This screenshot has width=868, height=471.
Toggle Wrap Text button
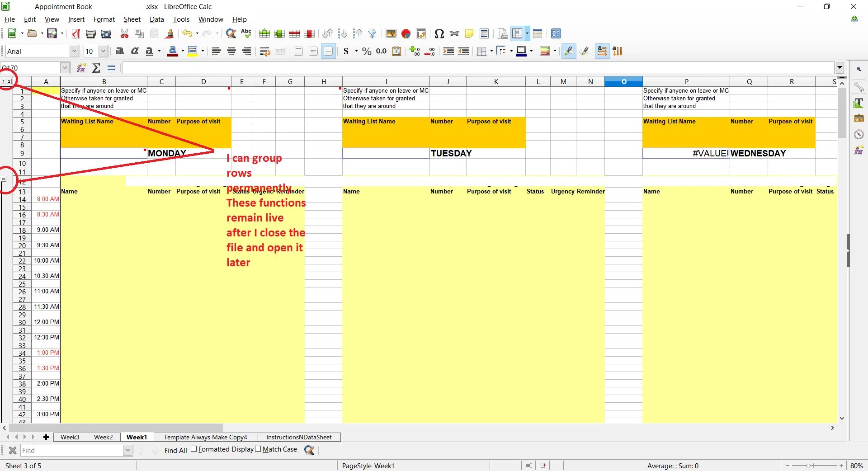coord(265,51)
